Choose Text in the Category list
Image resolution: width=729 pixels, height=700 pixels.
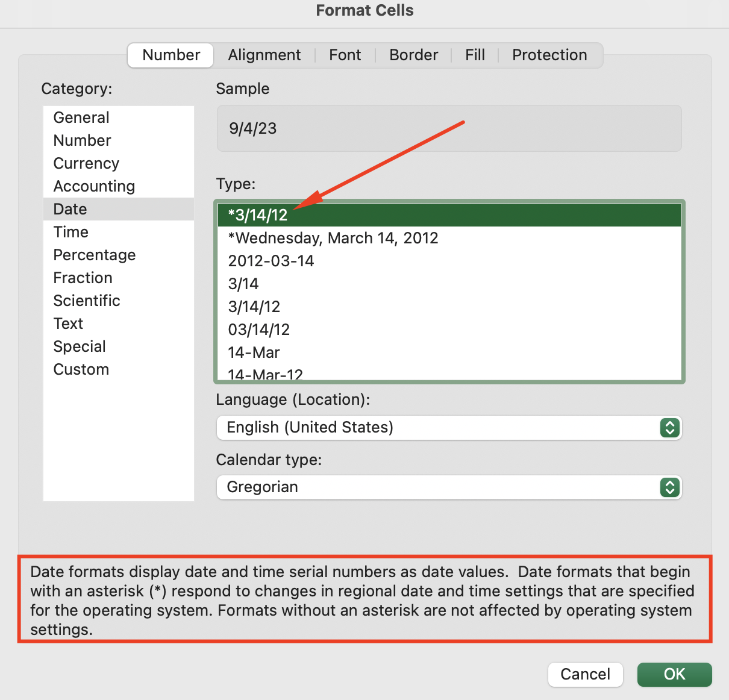coord(119,323)
